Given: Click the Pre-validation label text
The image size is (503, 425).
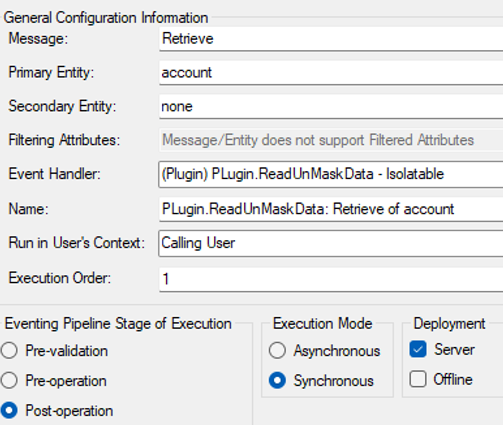Looking at the screenshot, I should (67, 351).
